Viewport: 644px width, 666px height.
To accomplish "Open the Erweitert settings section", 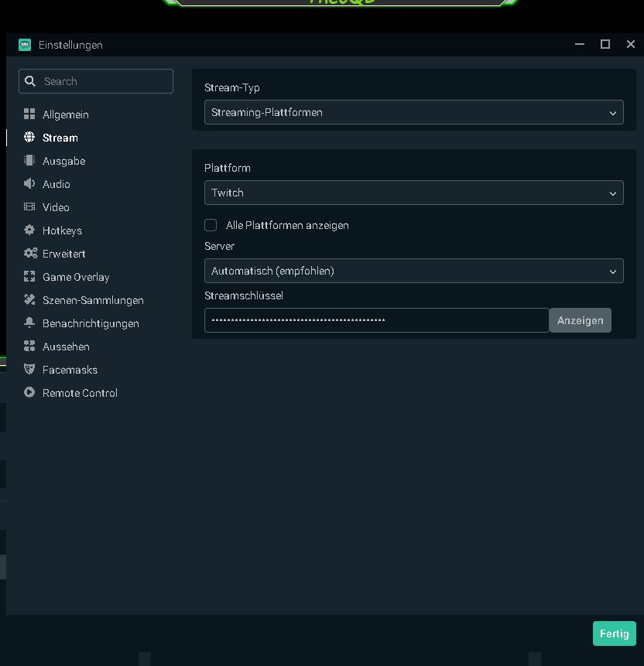I will pyautogui.click(x=63, y=254).
